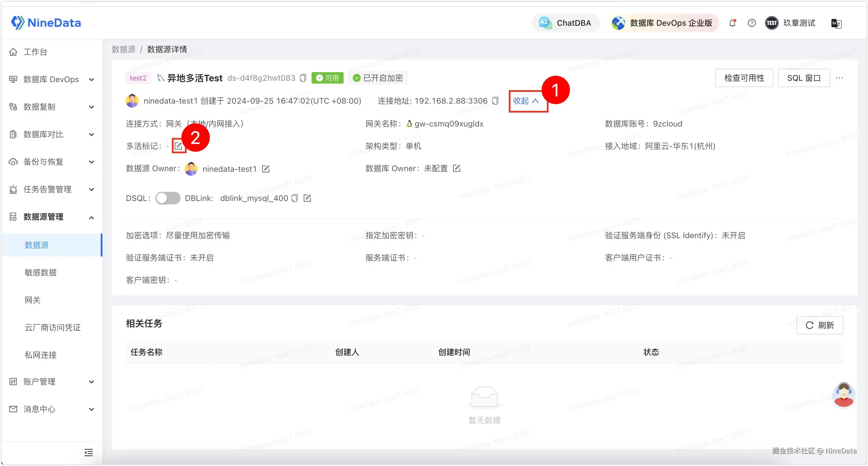Image resolution: width=868 pixels, height=466 pixels.
Task: Open the notification bell
Action: (732, 23)
